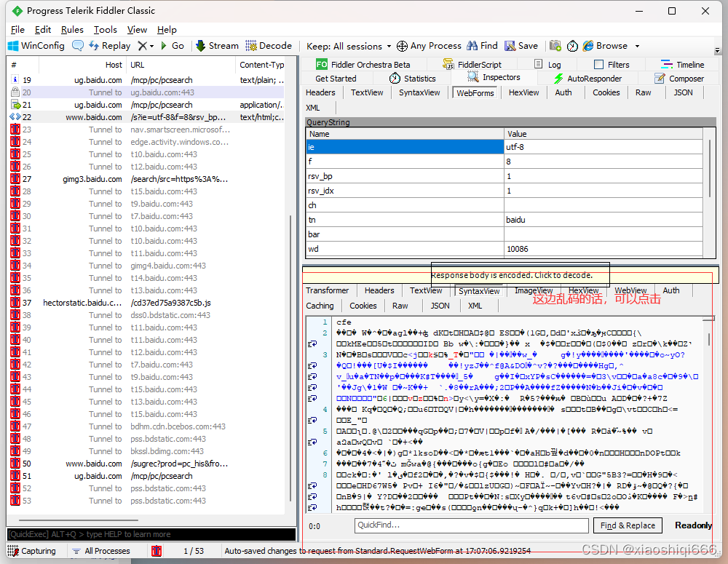
Task: Click the Fiddler app title icon
Action: [x=17, y=11]
